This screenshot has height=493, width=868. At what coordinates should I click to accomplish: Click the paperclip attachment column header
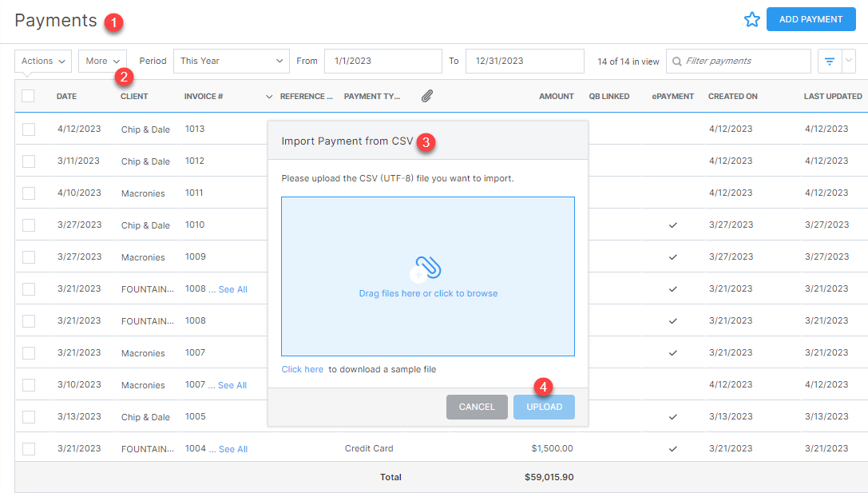tap(426, 95)
